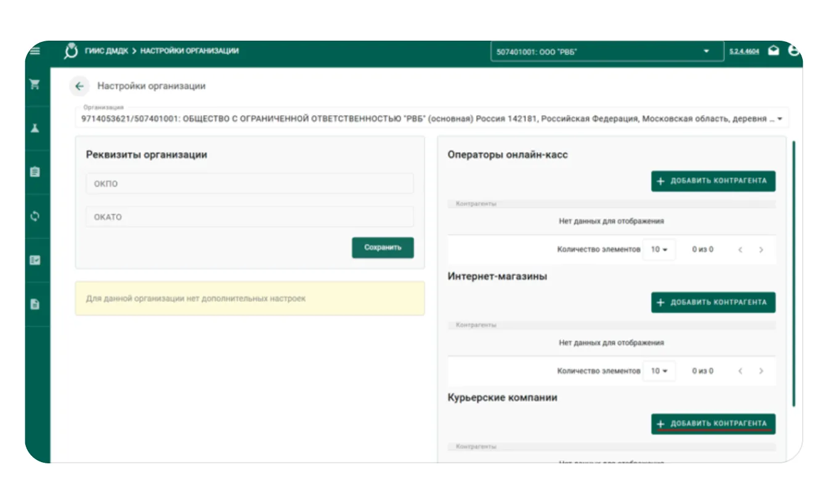Change item count under Интернет-магазины
Screen dimensions: 828x504
click(659, 371)
